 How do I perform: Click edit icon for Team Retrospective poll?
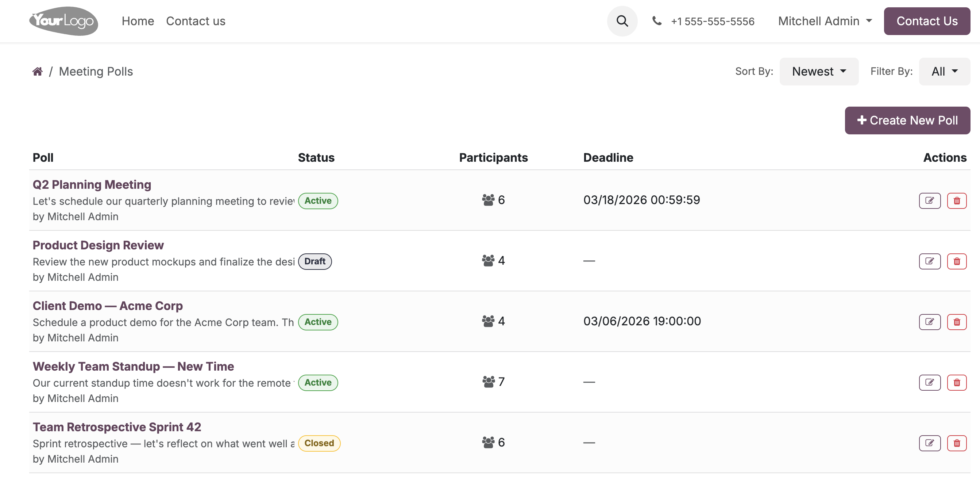pyautogui.click(x=929, y=443)
